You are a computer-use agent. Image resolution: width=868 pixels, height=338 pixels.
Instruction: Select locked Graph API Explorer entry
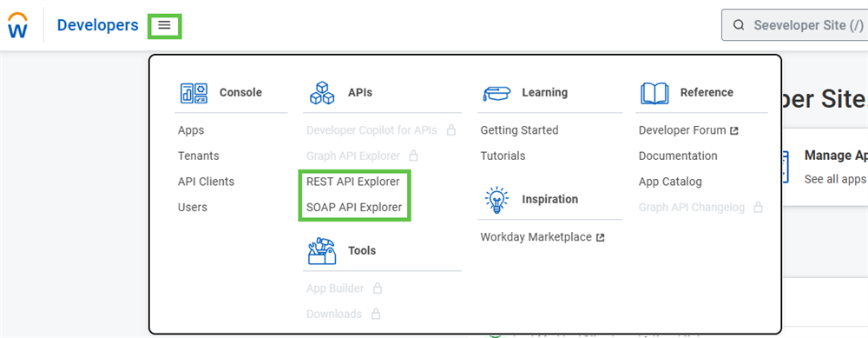352,156
